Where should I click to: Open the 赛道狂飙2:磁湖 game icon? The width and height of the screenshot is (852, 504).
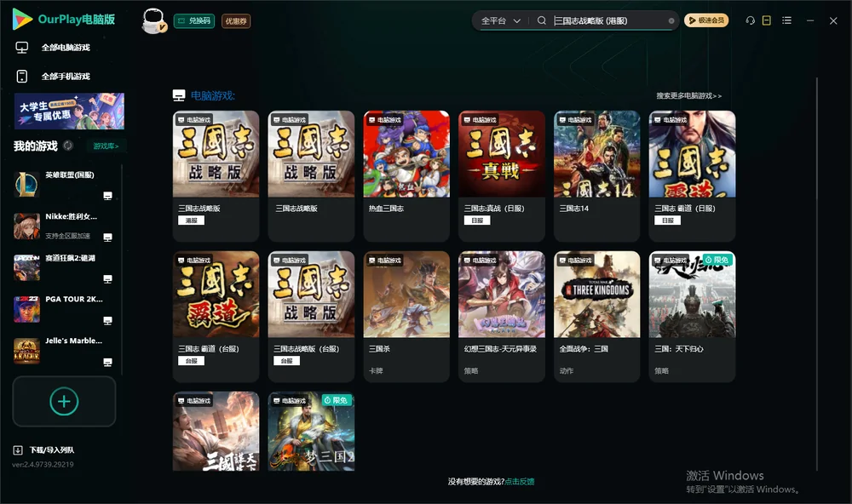pyautogui.click(x=26, y=267)
